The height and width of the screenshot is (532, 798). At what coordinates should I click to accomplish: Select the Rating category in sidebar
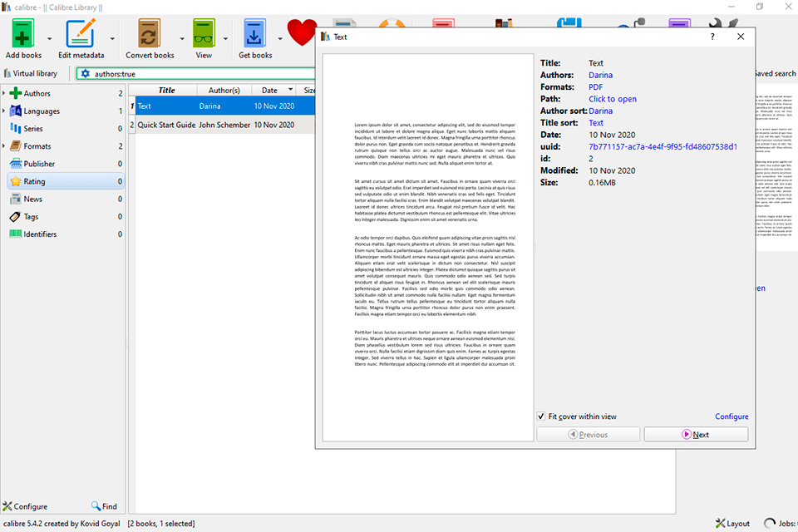click(35, 181)
